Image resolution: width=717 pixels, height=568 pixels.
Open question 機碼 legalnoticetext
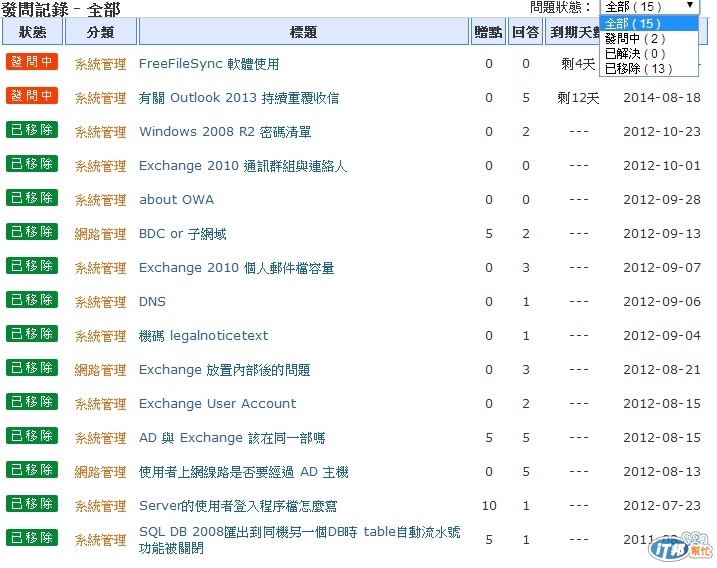click(x=203, y=336)
